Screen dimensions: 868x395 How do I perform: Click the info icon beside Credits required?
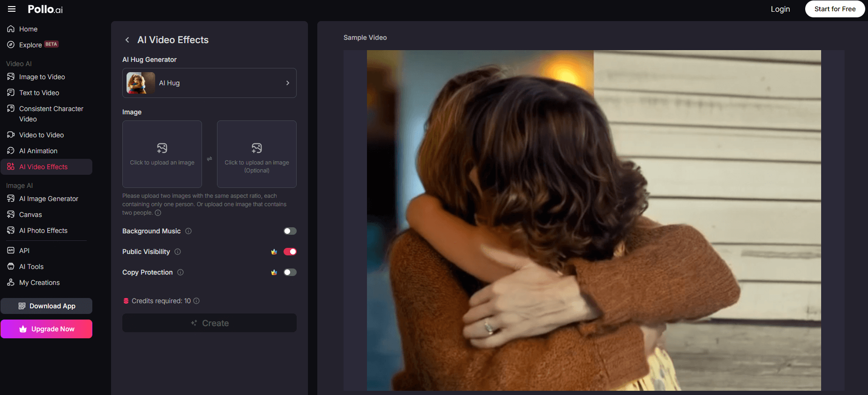(x=196, y=301)
